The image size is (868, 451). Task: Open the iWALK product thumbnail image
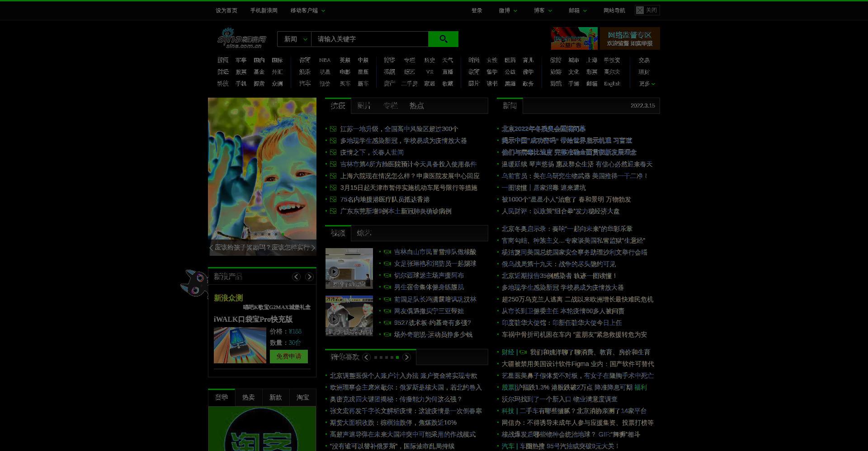pos(240,345)
